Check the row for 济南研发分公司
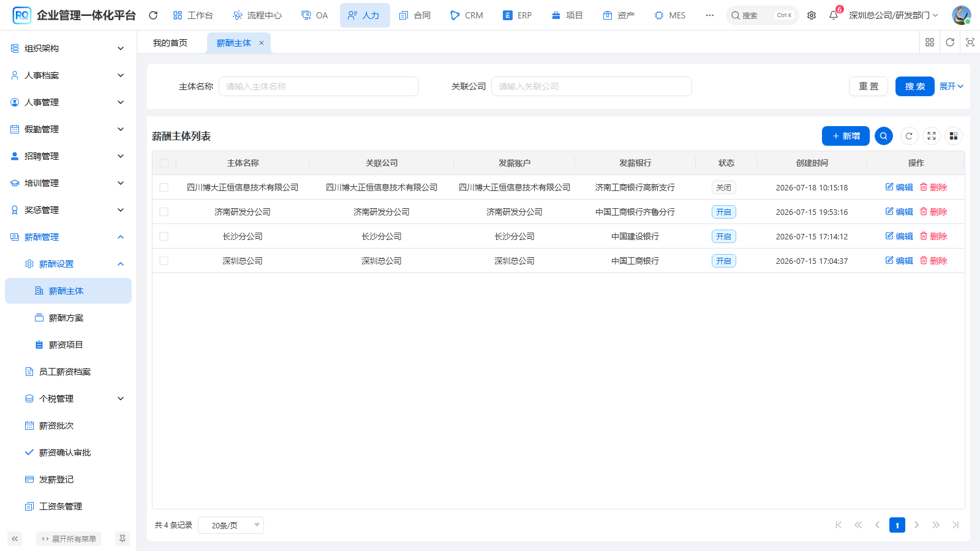The width and height of the screenshot is (980, 551). (164, 212)
